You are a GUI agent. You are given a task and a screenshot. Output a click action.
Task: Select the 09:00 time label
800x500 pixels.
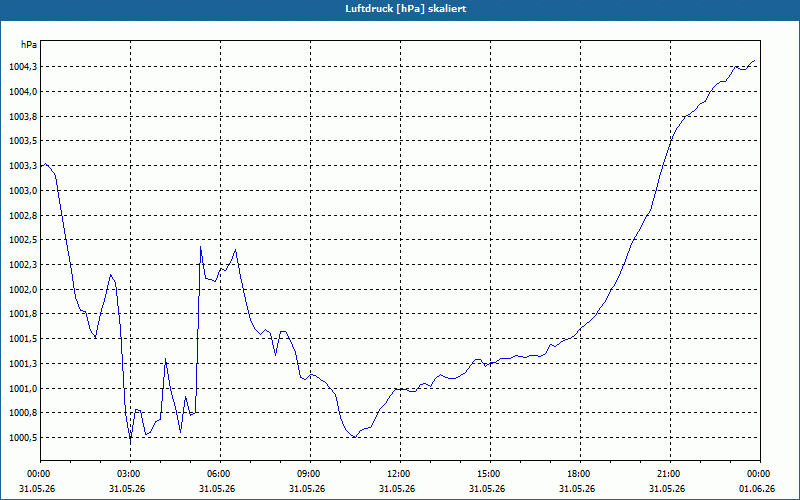pyautogui.click(x=310, y=474)
